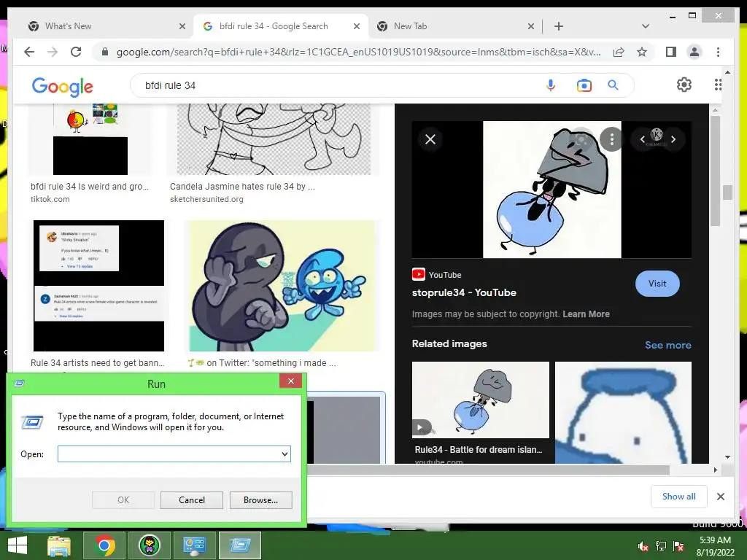Show the next preview image

[x=673, y=139]
